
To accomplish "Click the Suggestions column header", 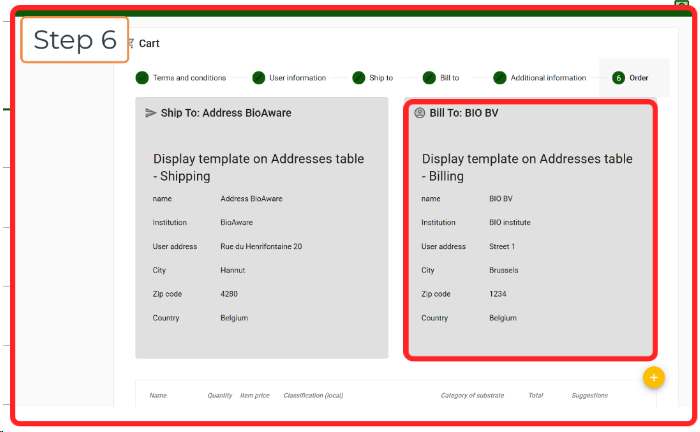I will tap(589, 395).
